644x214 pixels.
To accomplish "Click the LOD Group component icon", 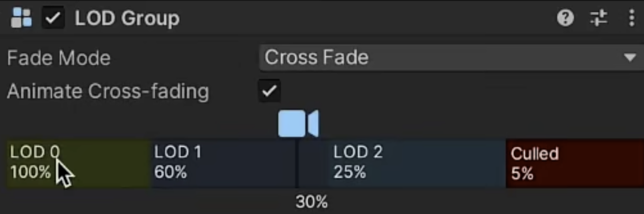I will pyautogui.click(x=21, y=18).
